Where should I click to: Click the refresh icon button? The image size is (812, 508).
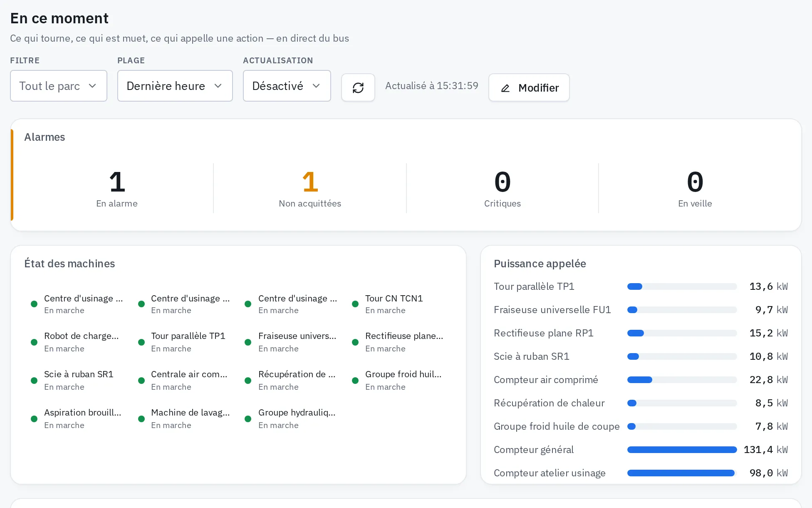(x=358, y=87)
